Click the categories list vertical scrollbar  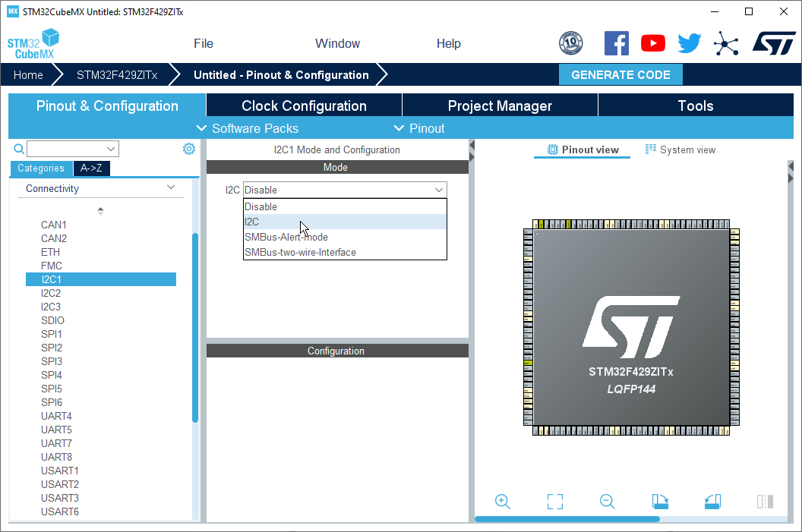point(195,328)
